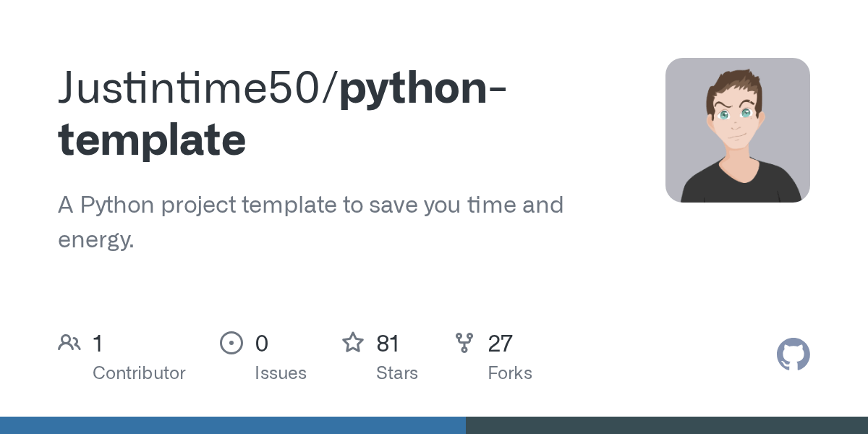The width and height of the screenshot is (868, 434).
Task: Open the Justintime50 avatar image
Action: click(737, 130)
